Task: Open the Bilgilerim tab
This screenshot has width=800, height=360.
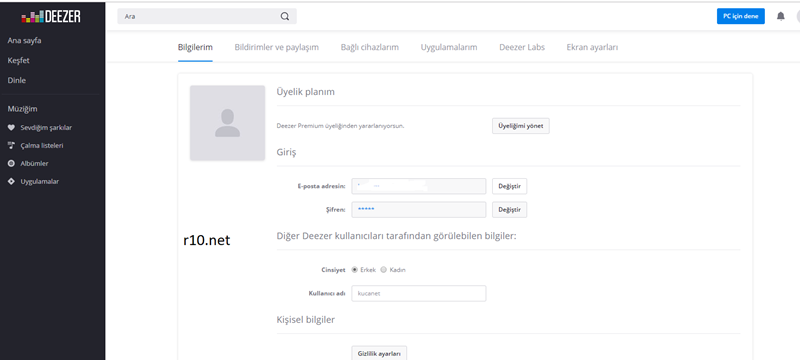Action: click(195, 47)
